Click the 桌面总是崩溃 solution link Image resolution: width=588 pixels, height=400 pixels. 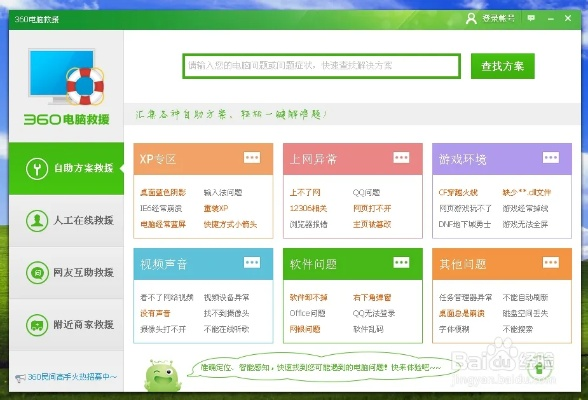point(462,313)
